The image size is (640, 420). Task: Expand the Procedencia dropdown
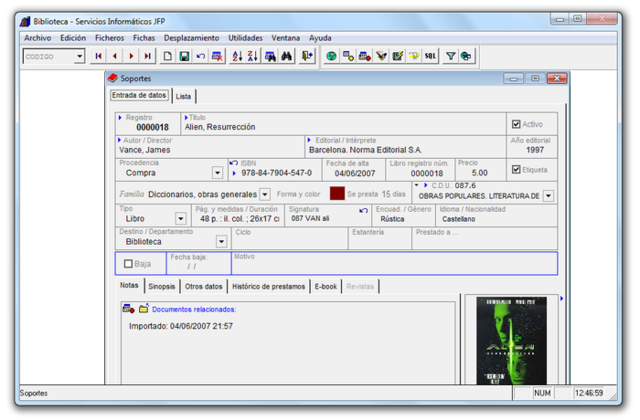click(x=218, y=173)
